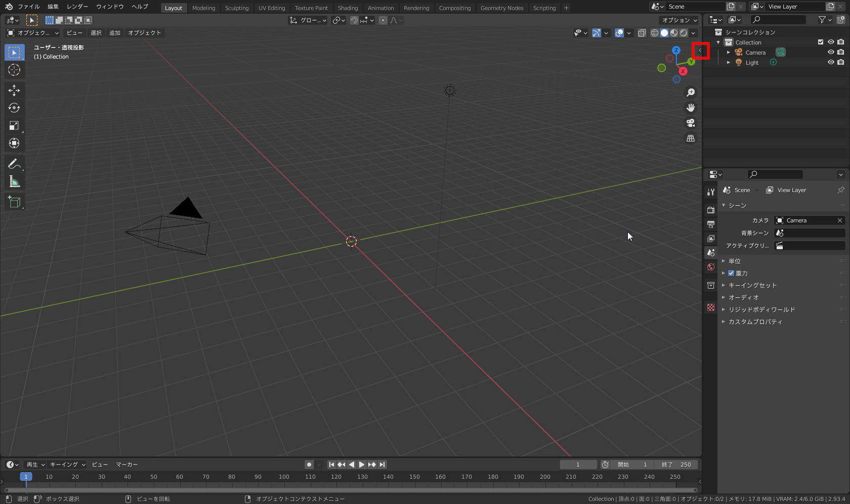
Task: Select the Move tool
Action: tap(14, 90)
